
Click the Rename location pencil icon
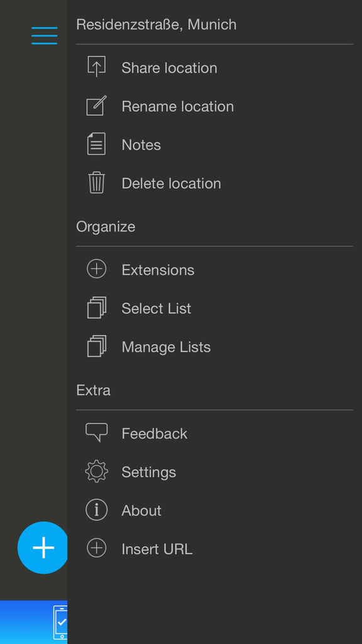point(96,106)
